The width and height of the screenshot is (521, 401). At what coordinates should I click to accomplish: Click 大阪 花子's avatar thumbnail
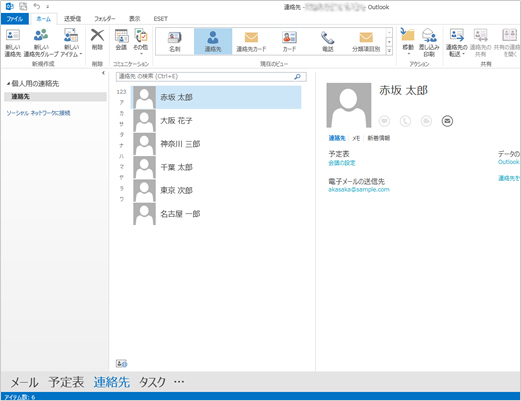[x=144, y=121]
